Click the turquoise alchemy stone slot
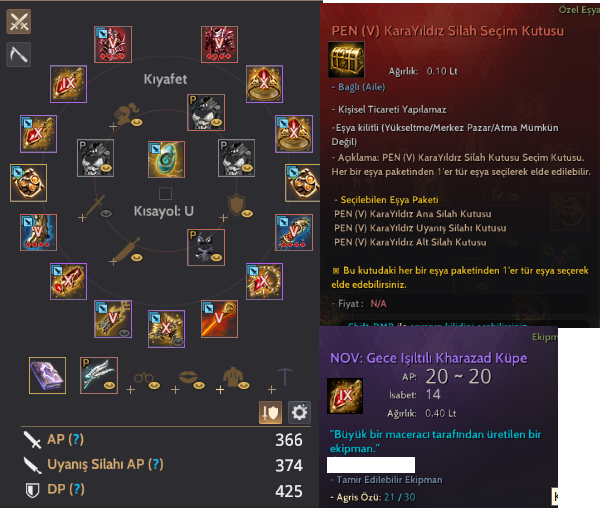Viewport: 600px width, 508px height. [166, 160]
